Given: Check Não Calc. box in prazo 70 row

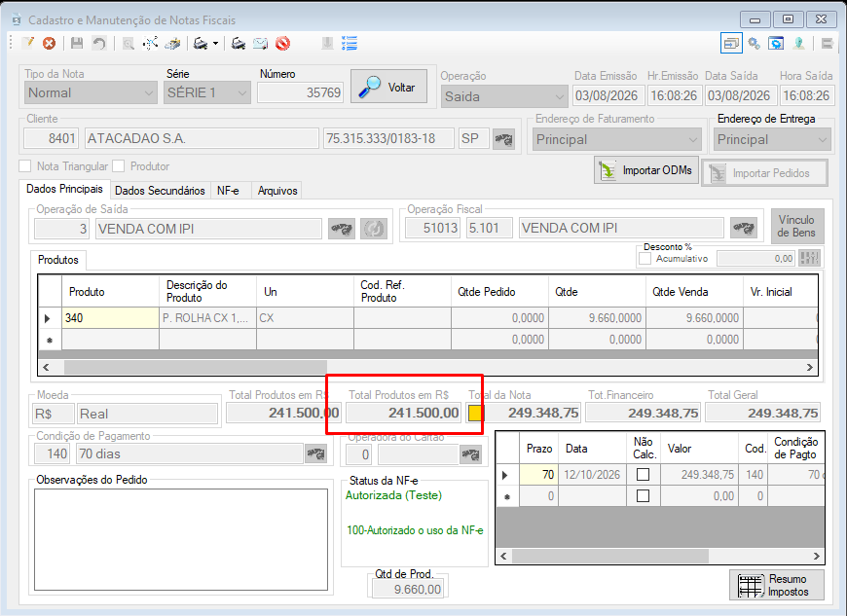Looking at the screenshot, I should (x=643, y=474).
